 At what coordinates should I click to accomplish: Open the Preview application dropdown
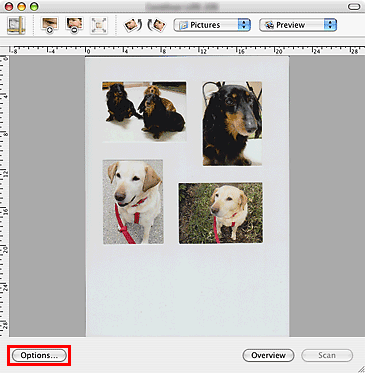click(298, 25)
